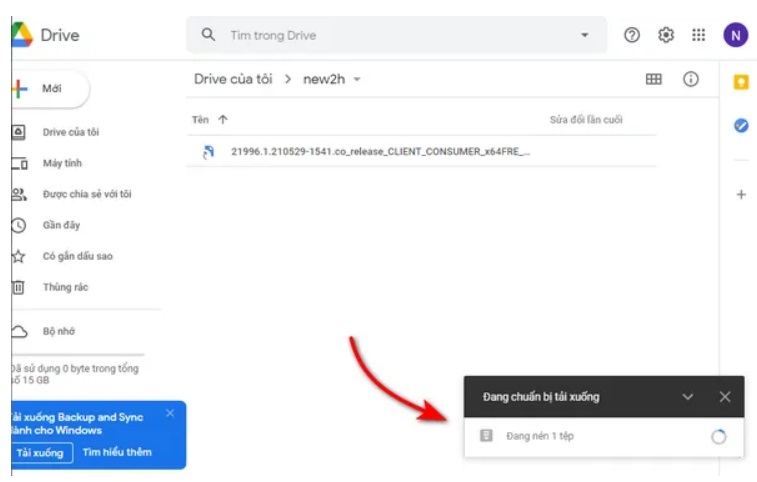Click the Mới (New) button
The width and height of the screenshot is (757, 482).
50,89
